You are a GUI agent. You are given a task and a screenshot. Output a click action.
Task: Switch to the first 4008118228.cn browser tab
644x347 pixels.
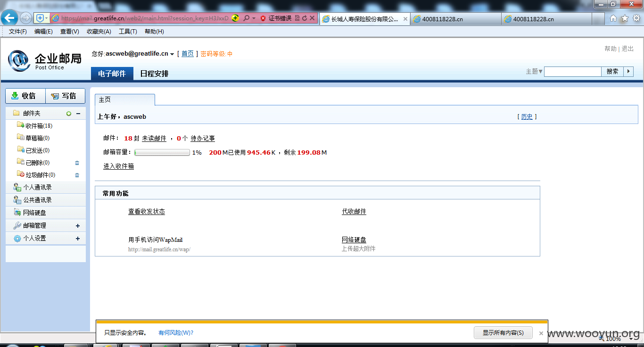click(456, 19)
